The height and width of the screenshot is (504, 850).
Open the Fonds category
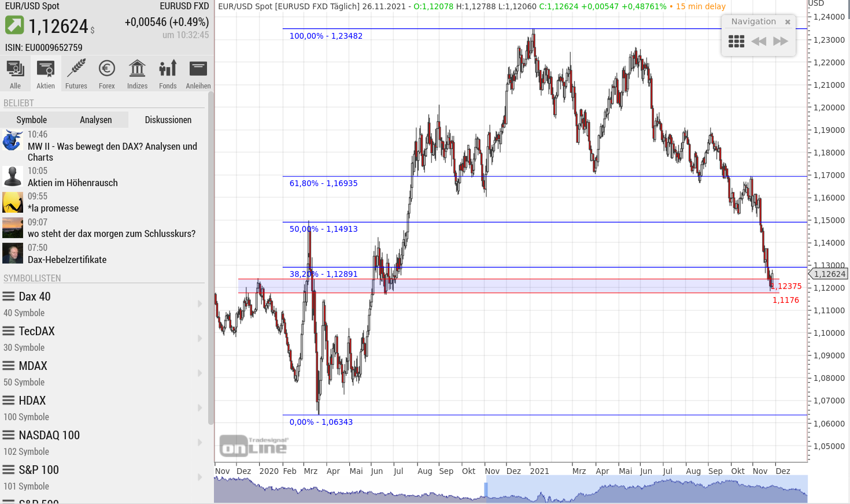(x=168, y=74)
